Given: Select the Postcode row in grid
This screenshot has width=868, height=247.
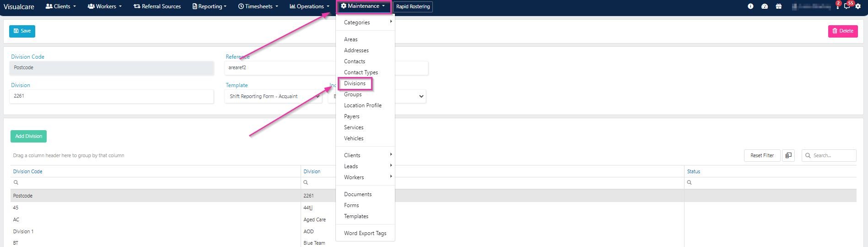Looking at the screenshot, I should point(433,196).
